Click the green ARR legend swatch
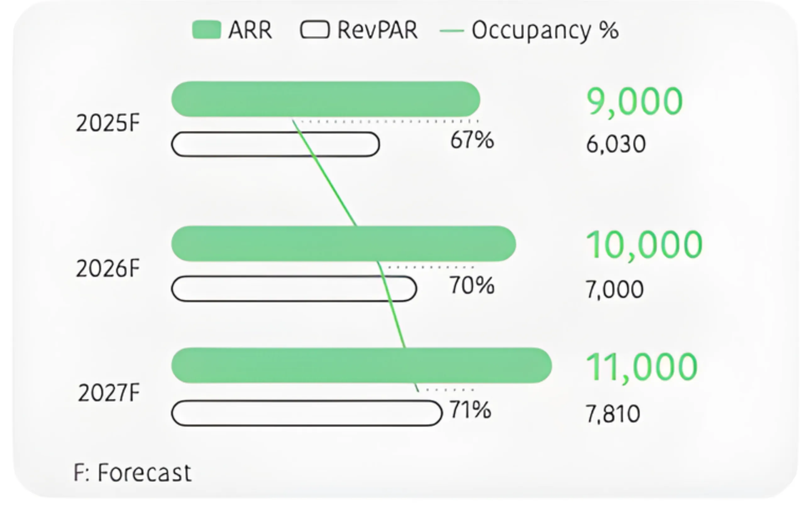812x517 pixels. coord(206,30)
